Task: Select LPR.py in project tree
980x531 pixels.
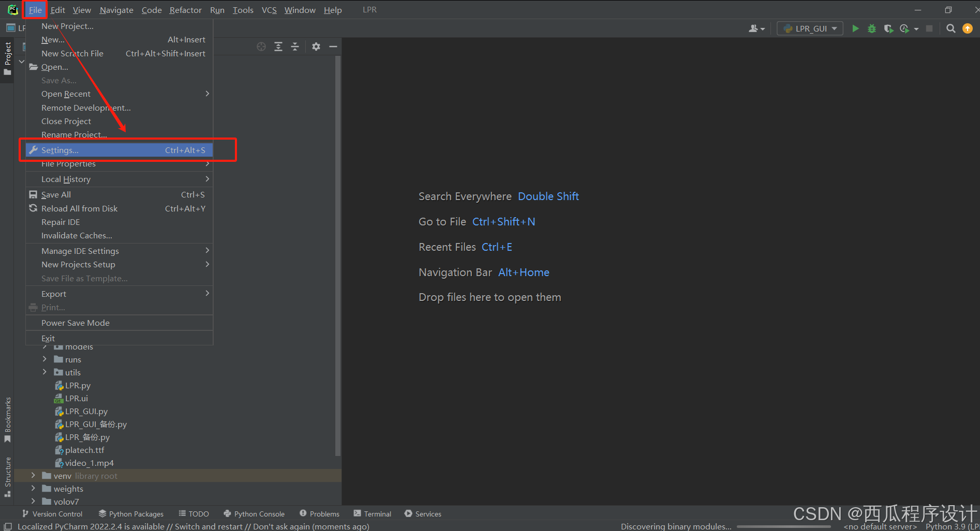Action: 78,385
